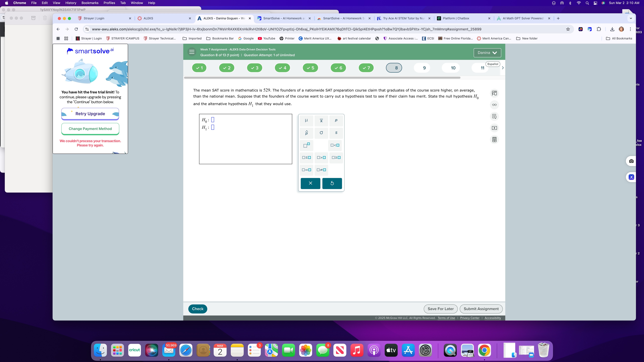Open the Accessibility link
Viewport: 644px width, 362px height.
click(x=493, y=318)
